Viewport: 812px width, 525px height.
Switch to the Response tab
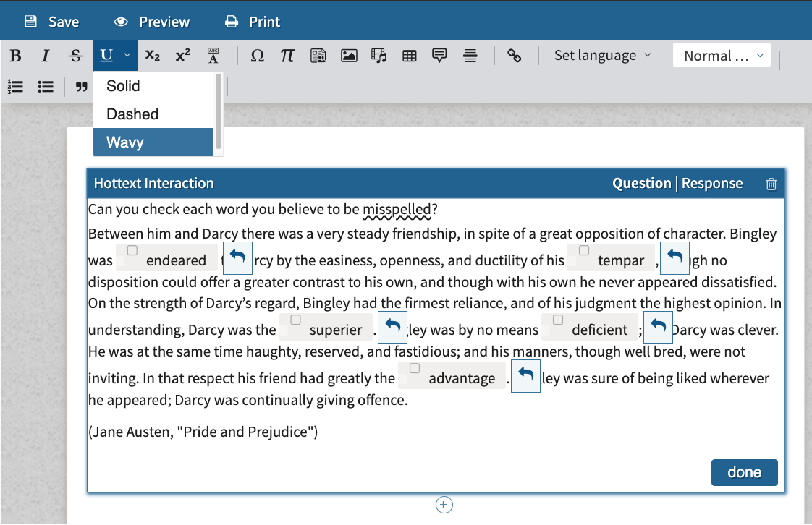[x=712, y=183]
